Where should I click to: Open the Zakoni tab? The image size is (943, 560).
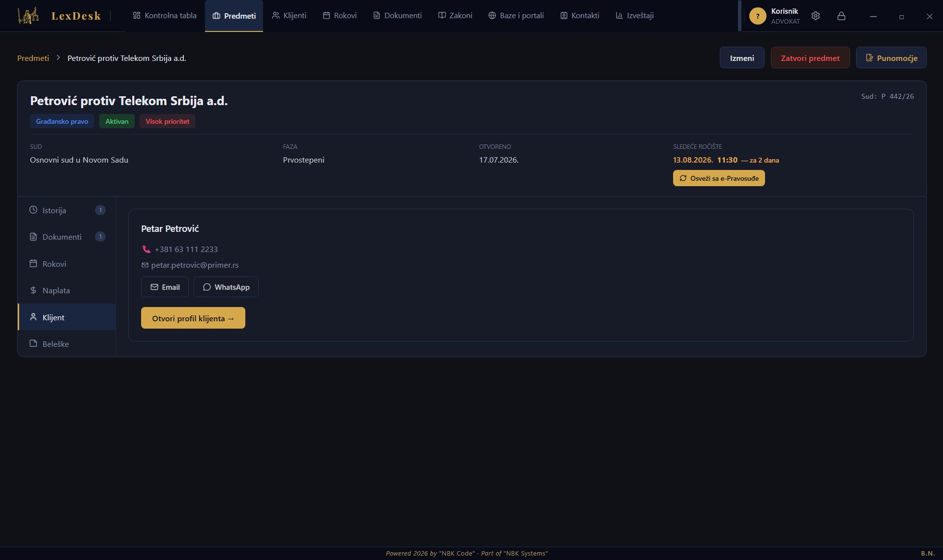click(455, 16)
